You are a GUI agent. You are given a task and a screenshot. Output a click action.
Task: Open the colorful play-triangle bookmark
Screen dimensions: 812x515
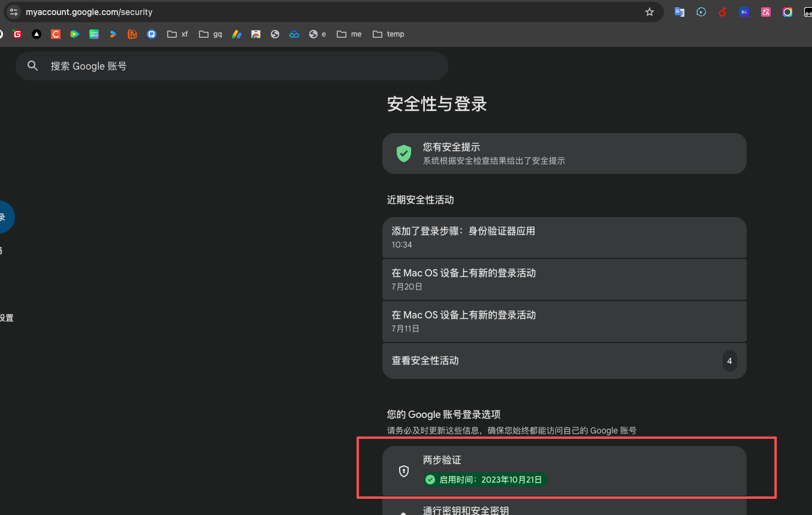(75, 34)
